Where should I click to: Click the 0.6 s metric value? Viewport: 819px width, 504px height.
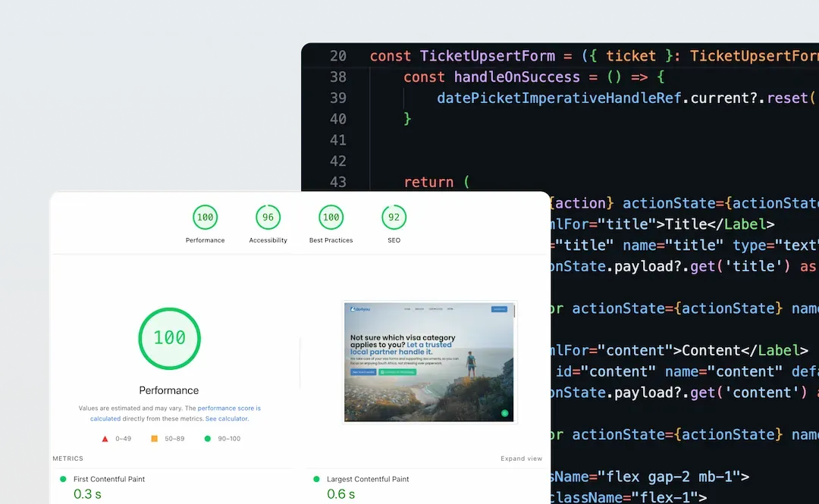point(340,494)
